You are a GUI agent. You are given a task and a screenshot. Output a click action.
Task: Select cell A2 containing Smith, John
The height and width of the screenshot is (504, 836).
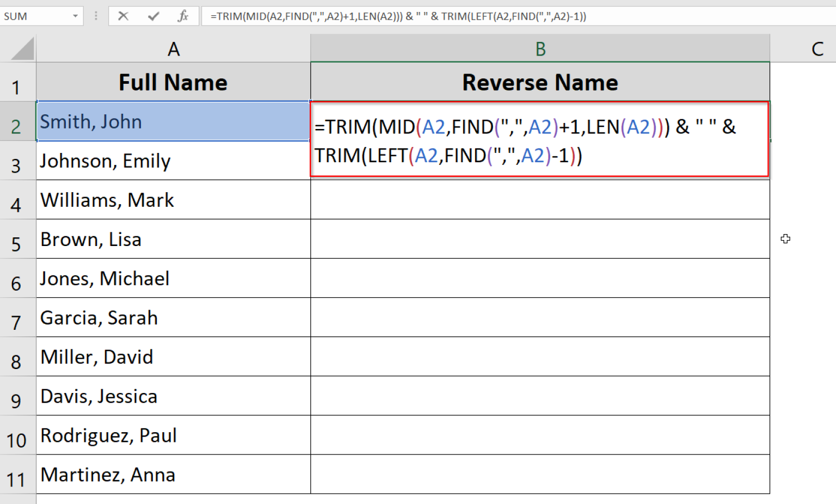click(173, 121)
